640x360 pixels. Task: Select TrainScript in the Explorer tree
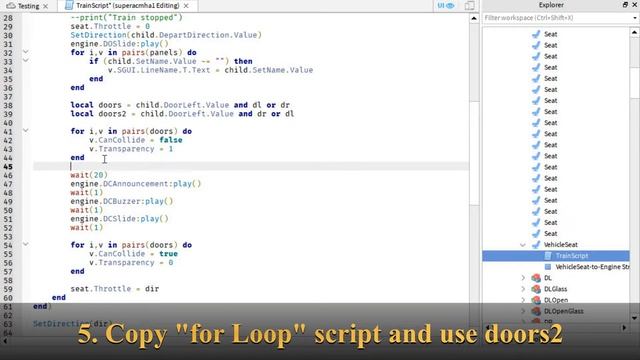(571, 256)
